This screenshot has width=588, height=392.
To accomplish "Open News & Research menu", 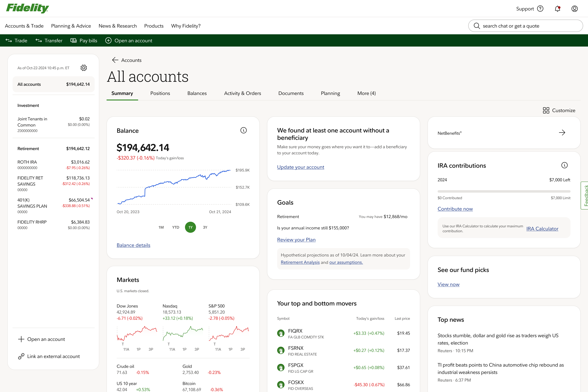I will [118, 26].
